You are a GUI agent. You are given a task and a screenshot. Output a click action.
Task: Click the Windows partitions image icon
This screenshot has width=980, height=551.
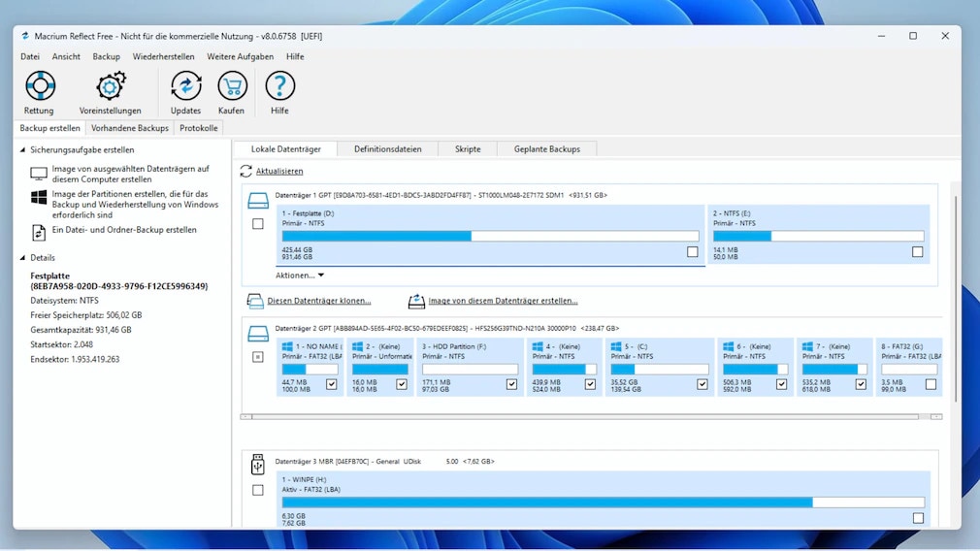[x=39, y=197]
